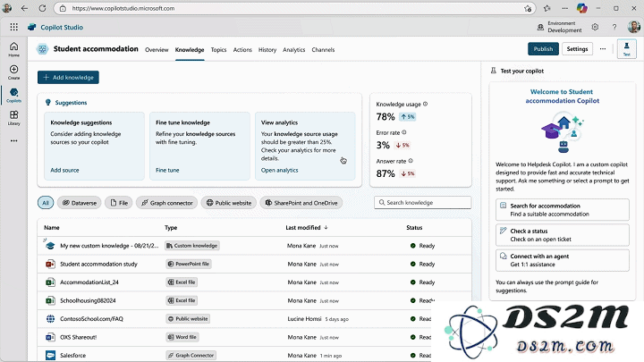Publish the copilot
The image size is (644, 362).
[543, 49]
